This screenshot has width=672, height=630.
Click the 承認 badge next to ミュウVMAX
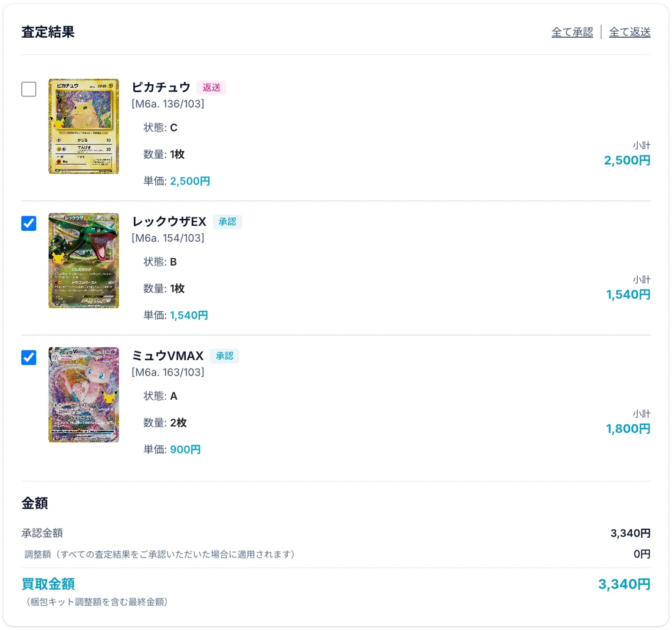click(224, 356)
